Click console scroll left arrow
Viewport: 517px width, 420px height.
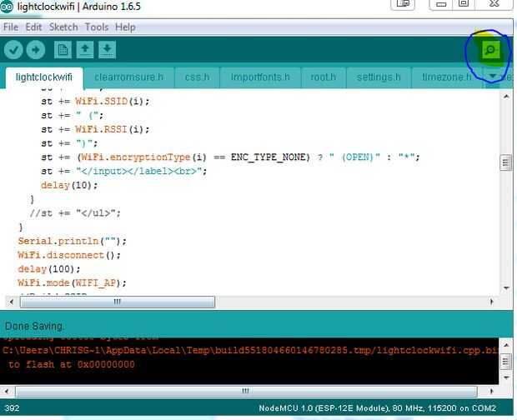coord(7,392)
